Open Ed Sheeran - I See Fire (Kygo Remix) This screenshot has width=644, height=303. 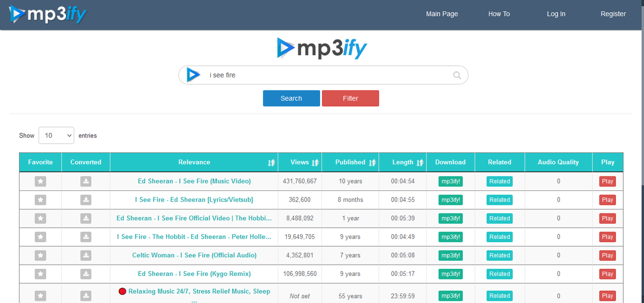(194, 274)
